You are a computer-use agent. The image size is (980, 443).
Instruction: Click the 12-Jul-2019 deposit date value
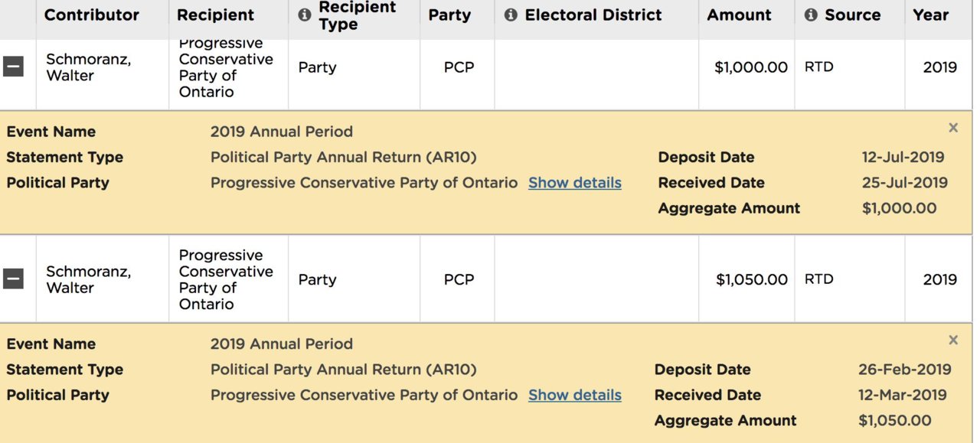coord(903,158)
